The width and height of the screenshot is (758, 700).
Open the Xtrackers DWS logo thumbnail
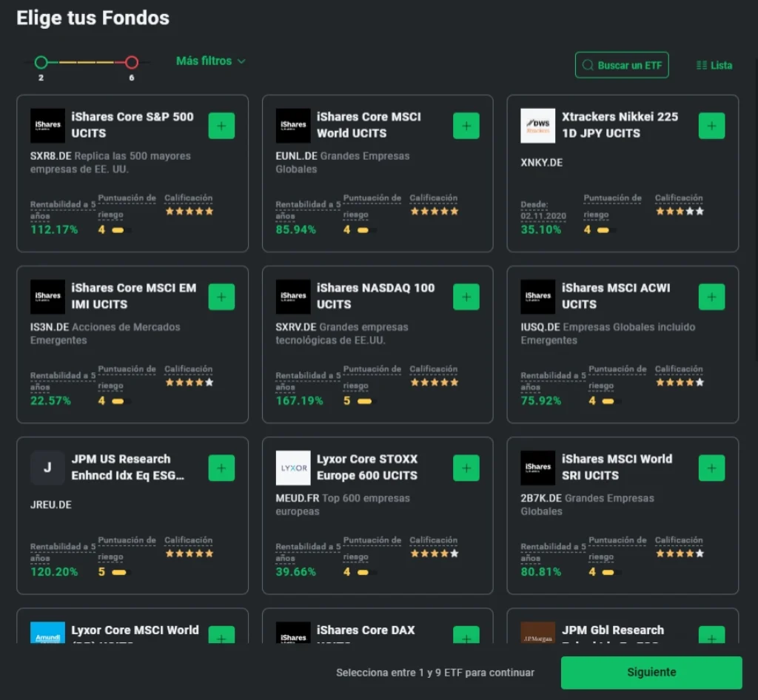tap(537, 126)
